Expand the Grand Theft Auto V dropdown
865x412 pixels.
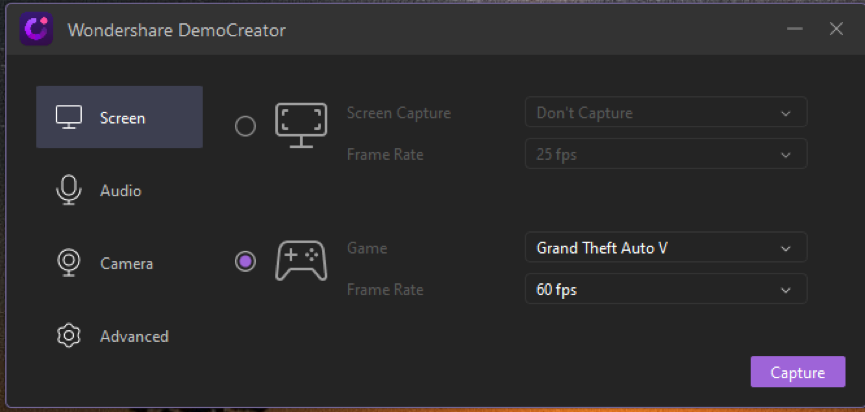(x=666, y=247)
